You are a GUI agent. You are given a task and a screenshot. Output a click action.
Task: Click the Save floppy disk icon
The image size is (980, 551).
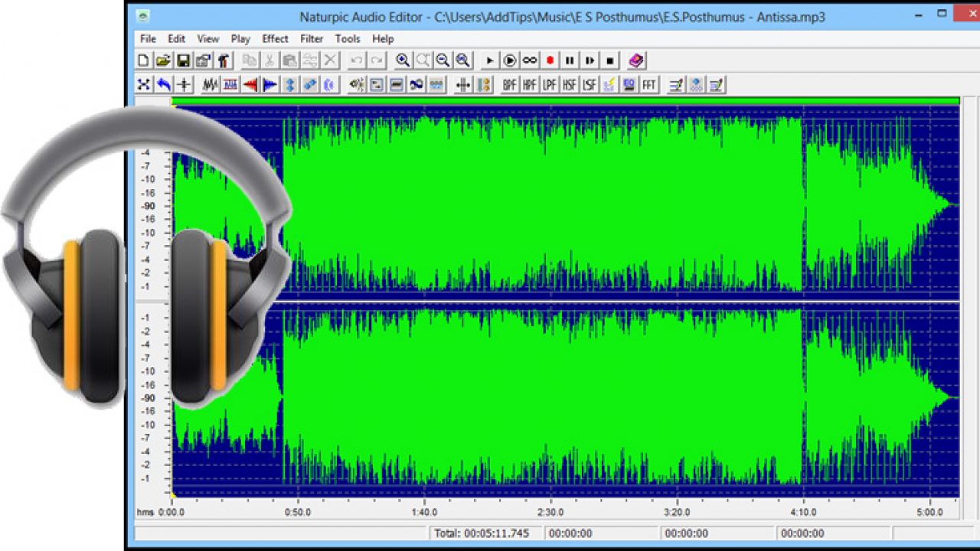coord(183,60)
